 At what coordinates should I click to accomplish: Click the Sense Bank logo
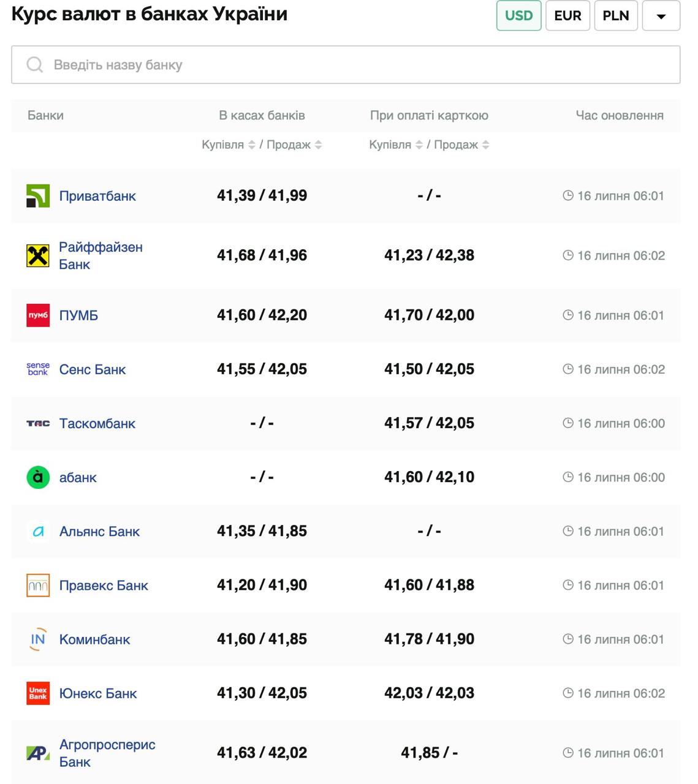(37, 369)
